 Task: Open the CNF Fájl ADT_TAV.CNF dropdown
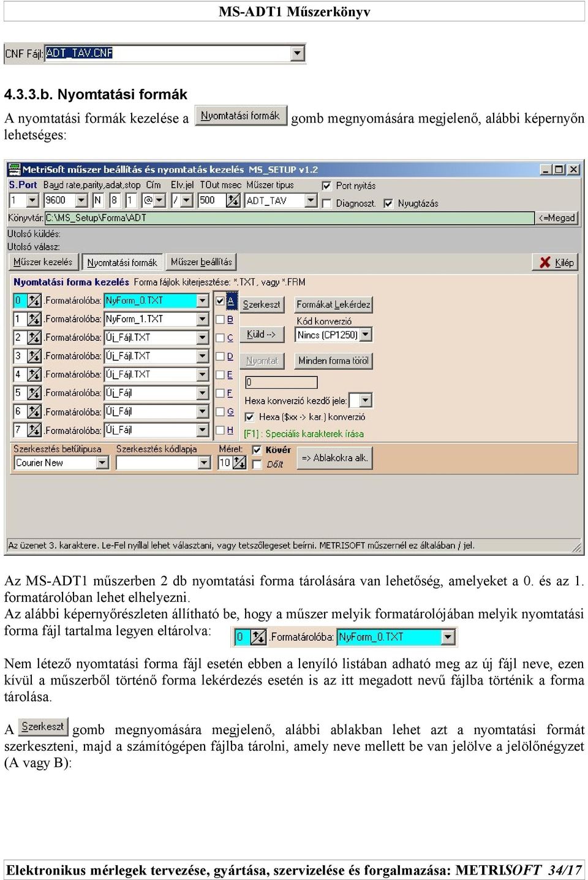tap(297, 53)
